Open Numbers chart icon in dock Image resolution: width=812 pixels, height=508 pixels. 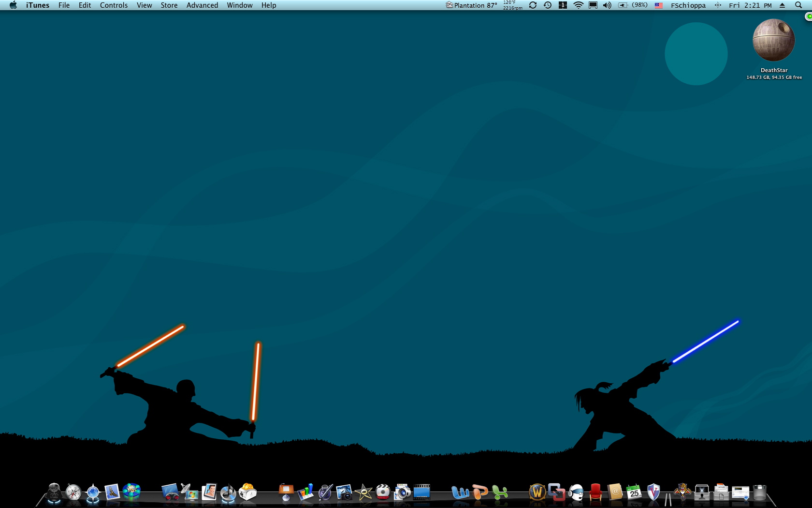[x=305, y=493]
